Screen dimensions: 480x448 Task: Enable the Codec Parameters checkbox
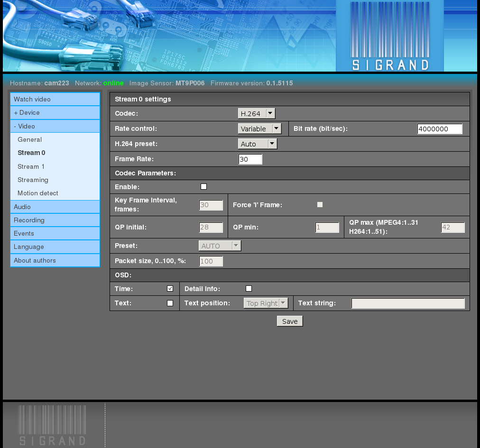(203, 187)
